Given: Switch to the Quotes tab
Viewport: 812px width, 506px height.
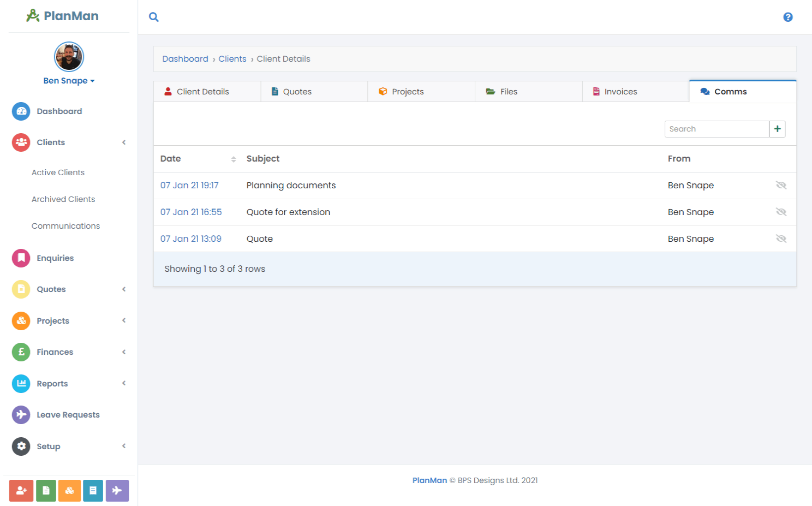Looking at the screenshot, I should [314, 92].
